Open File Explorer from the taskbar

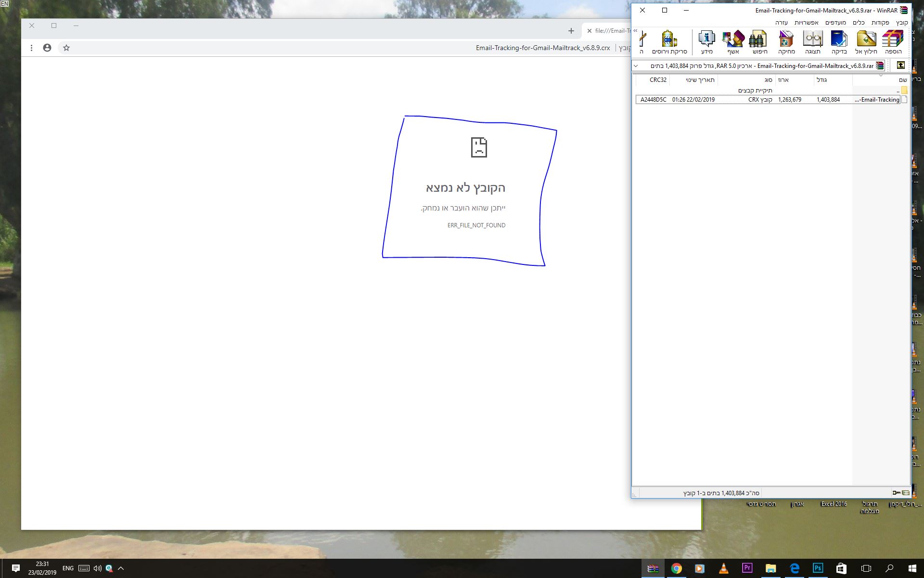770,568
